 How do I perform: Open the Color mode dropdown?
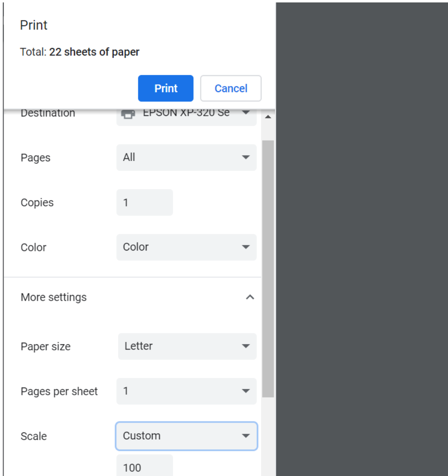click(x=186, y=247)
